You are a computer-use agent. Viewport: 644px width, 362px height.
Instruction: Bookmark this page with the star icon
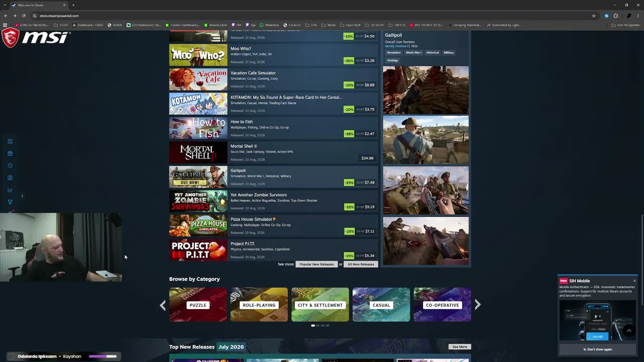pyautogui.click(x=594, y=16)
